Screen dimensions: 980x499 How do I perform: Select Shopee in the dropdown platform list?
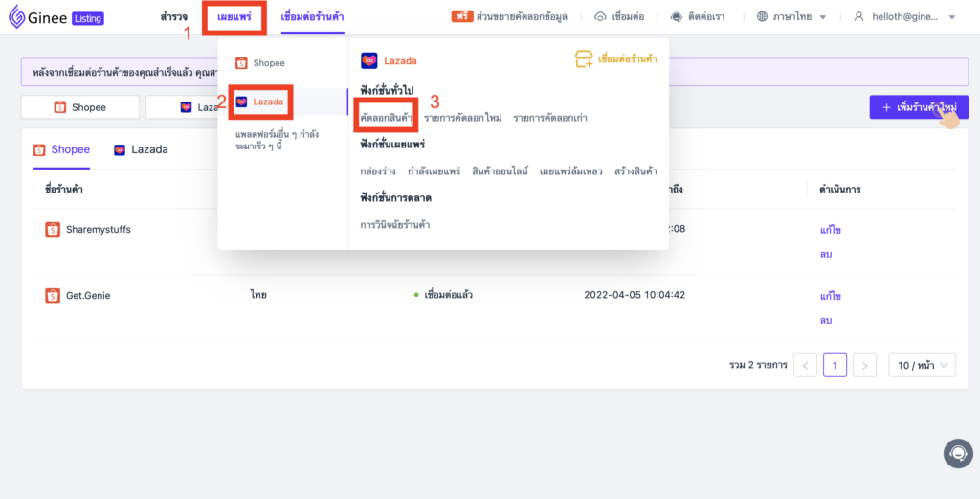[x=260, y=63]
